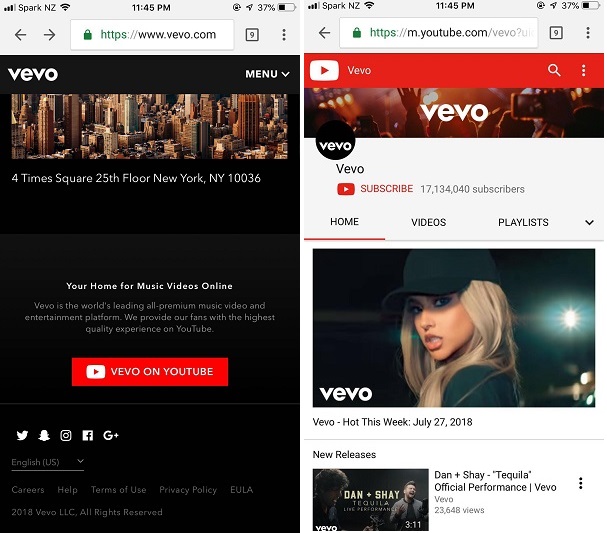This screenshot has width=607, height=533.
Task: Click the '17,134,040 subscribers' count
Action: click(x=472, y=189)
